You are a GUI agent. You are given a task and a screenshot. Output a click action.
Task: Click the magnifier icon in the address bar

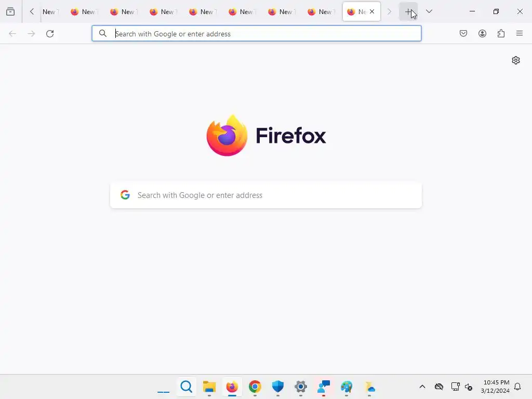coord(102,33)
